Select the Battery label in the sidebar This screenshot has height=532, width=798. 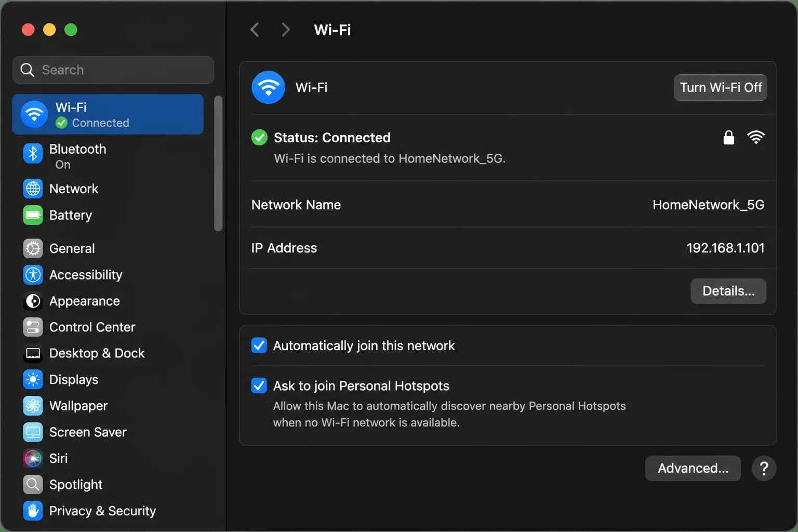pyautogui.click(x=71, y=215)
